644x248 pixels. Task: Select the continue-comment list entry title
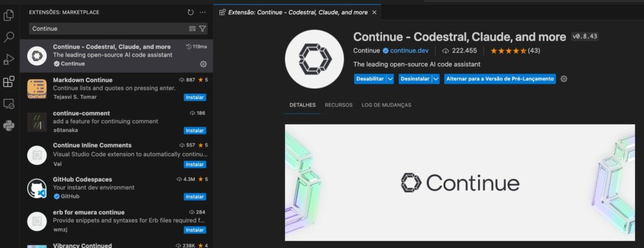click(x=81, y=113)
